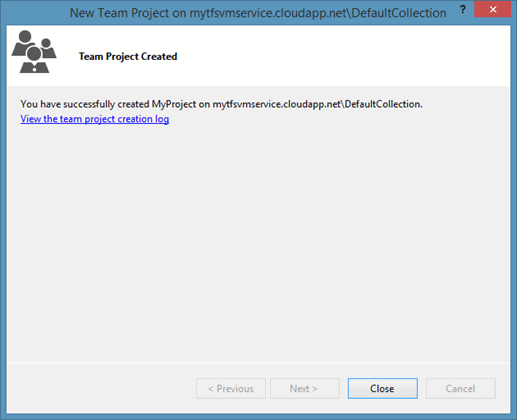
Task: Click the empty gray content area
Action: tap(258, 243)
